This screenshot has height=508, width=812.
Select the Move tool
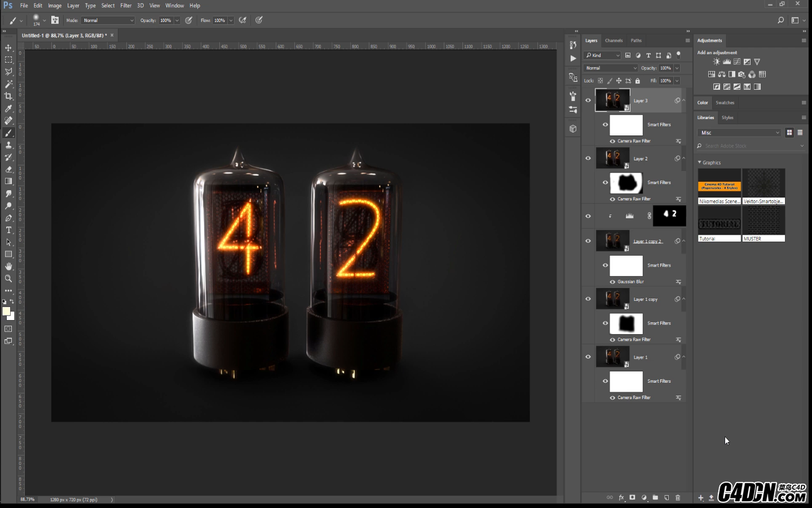tap(8, 48)
